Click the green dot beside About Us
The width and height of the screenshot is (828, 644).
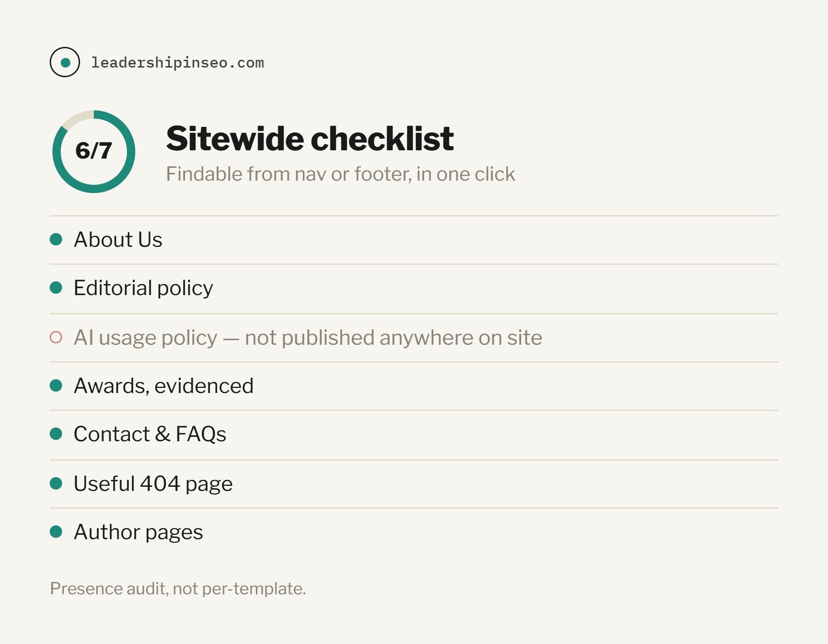[56, 239]
